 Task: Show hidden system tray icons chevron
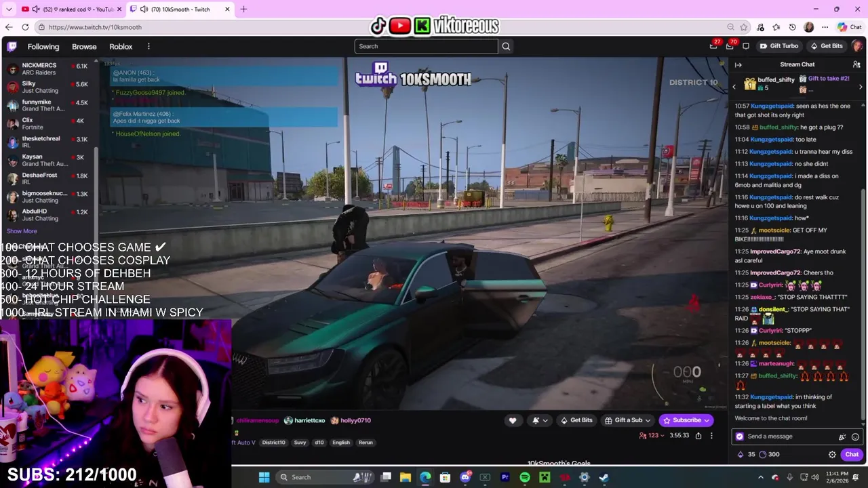760,477
